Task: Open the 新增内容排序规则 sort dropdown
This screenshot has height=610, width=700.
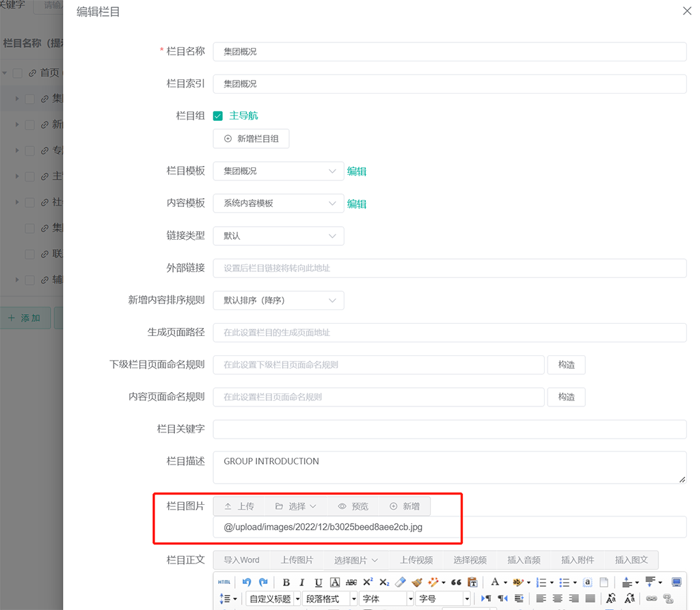Action: tap(278, 301)
